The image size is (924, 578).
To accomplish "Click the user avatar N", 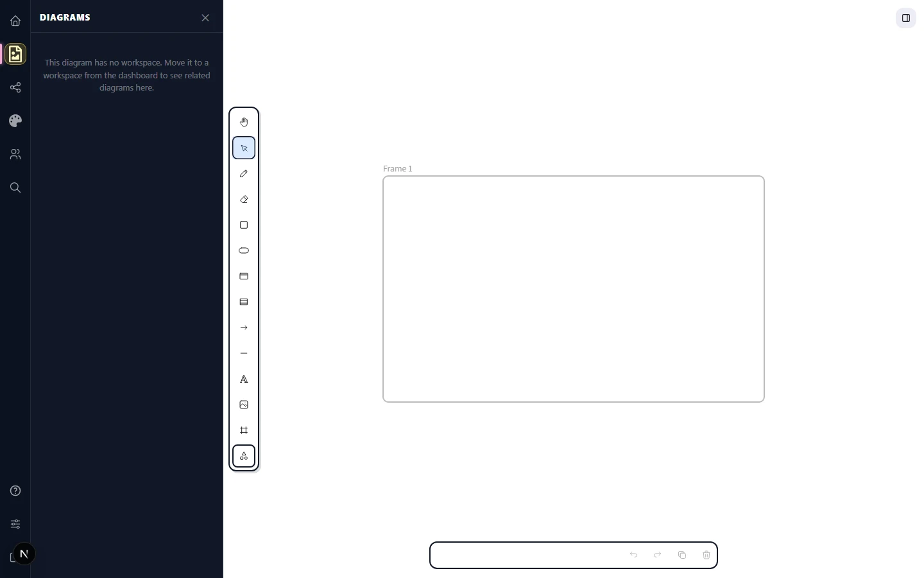I will pos(24,554).
